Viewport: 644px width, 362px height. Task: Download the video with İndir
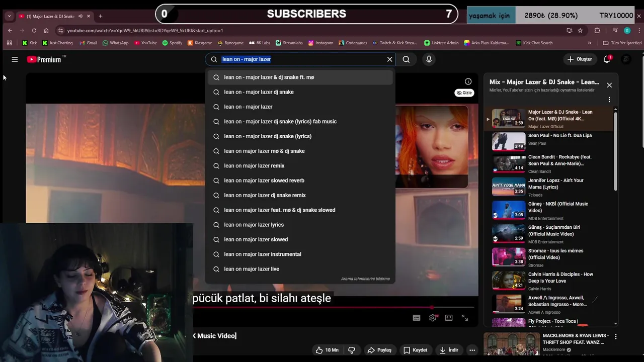point(449,350)
